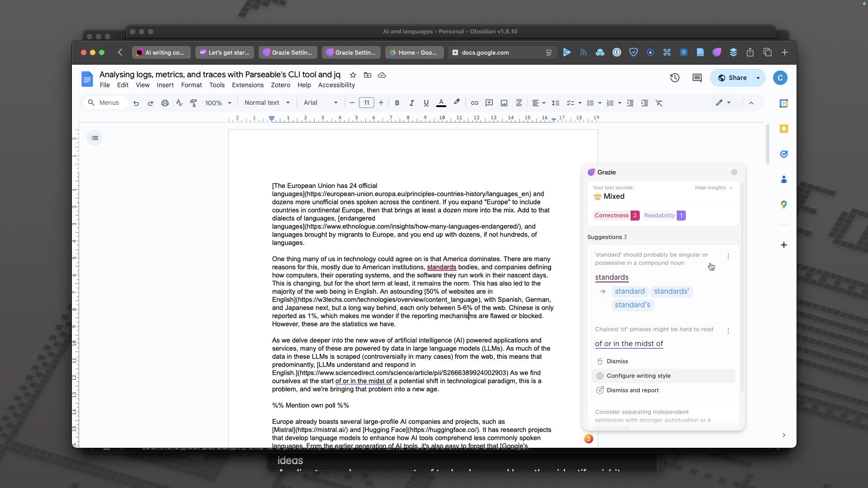868x488 pixels.
Task: Open version history
Action: pos(675,78)
